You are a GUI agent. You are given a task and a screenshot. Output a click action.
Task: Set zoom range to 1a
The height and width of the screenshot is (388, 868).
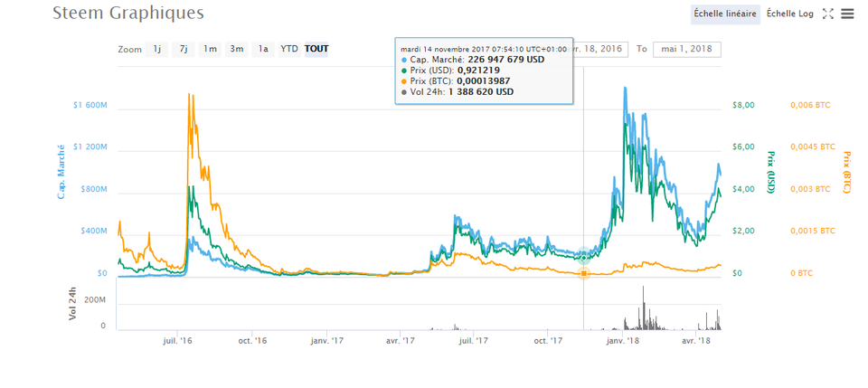[263, 49]
